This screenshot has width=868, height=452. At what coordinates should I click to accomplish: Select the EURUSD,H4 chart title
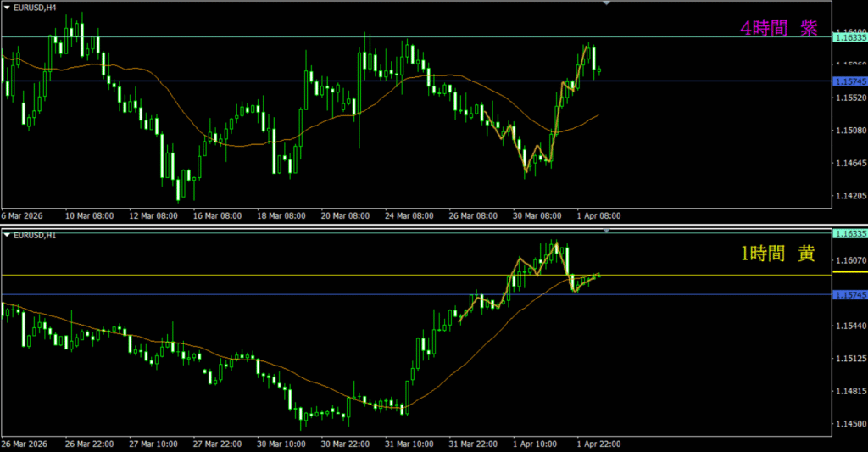[32, 7]
